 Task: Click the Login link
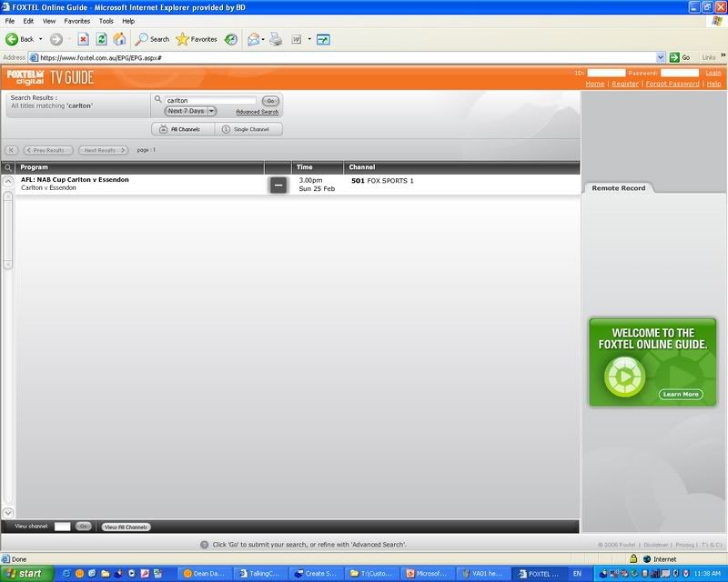point(713,73)
